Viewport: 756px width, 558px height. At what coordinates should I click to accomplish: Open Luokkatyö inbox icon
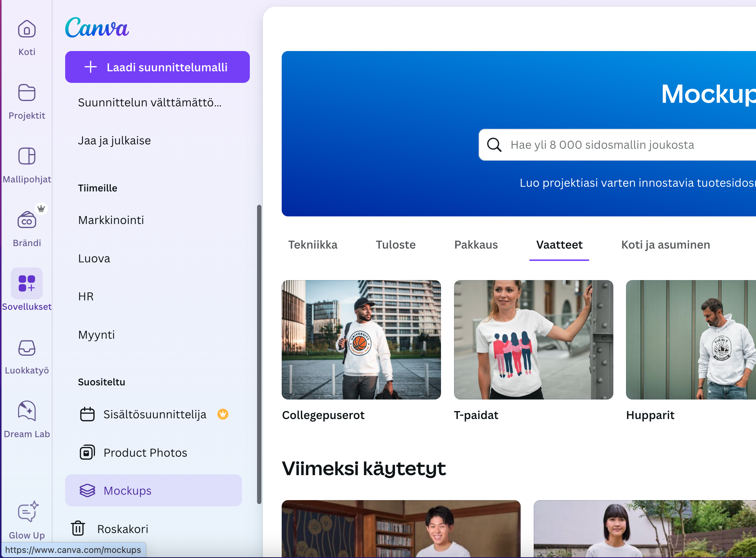[27, 348]
